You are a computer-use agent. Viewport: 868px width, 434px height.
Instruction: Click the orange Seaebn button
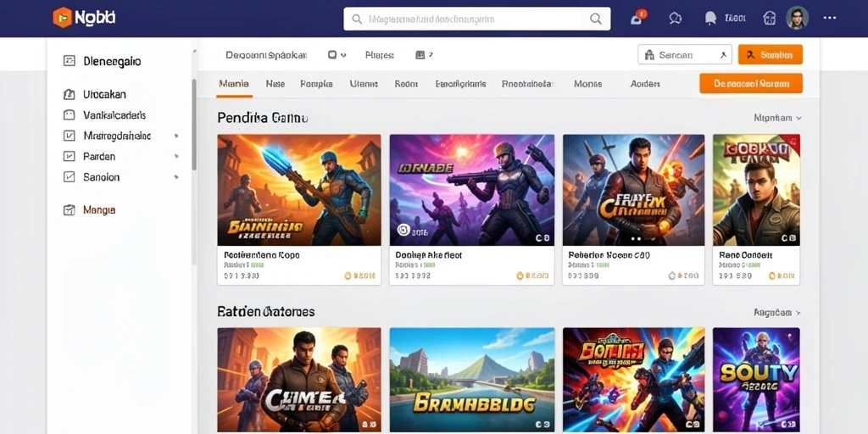tap(770, 55)
